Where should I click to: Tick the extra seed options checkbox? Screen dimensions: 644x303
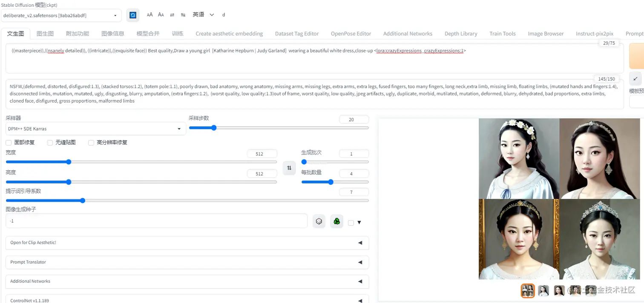pos(351,223)
